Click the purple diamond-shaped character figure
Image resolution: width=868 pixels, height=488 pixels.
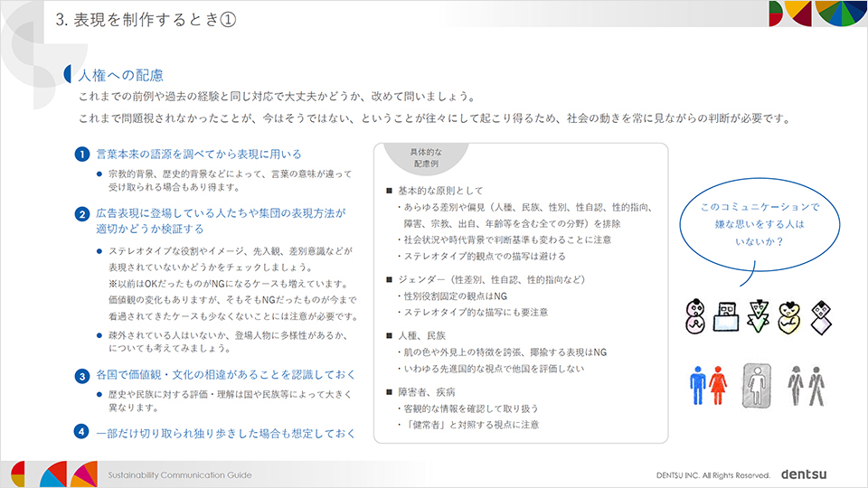coord(820,318)
